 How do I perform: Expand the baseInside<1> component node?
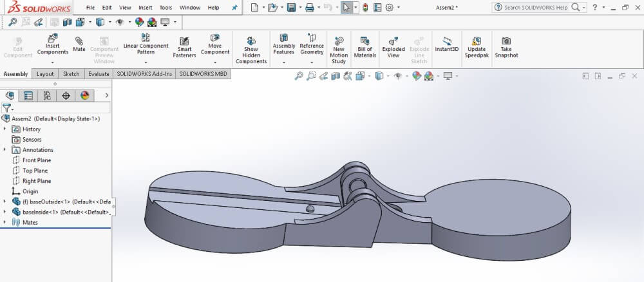pyautogui.click(x=5, y=212)
